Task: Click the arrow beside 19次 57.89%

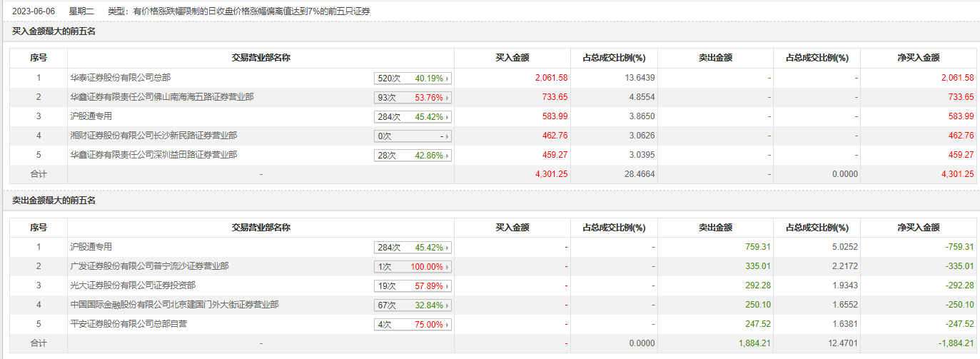Action: pyautogui.click(x=448, y=286)
